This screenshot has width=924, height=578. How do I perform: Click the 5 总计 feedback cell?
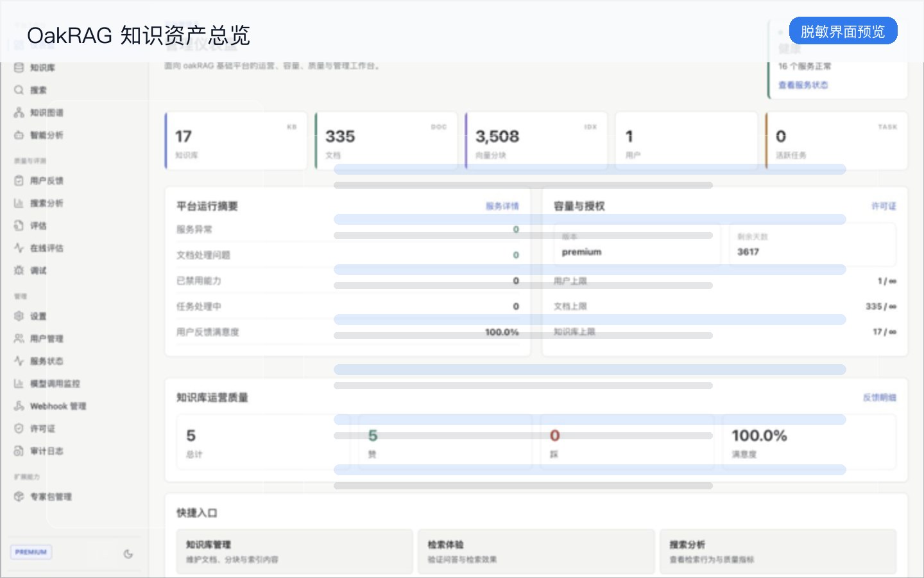tap(264, 442)
